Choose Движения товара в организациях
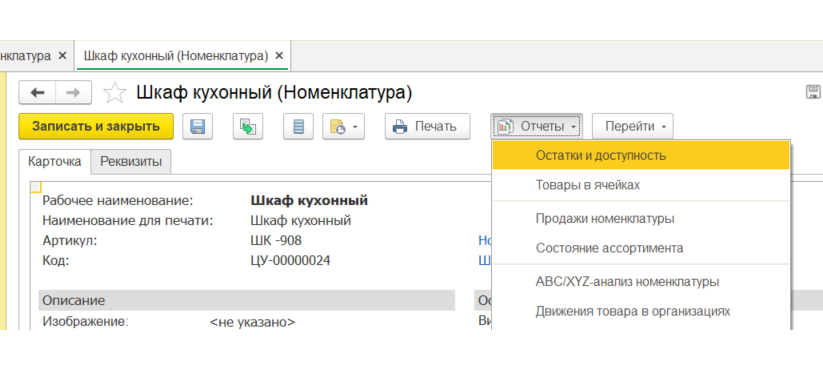This screenshot has width=823, height=384. [x=641, y=311]
